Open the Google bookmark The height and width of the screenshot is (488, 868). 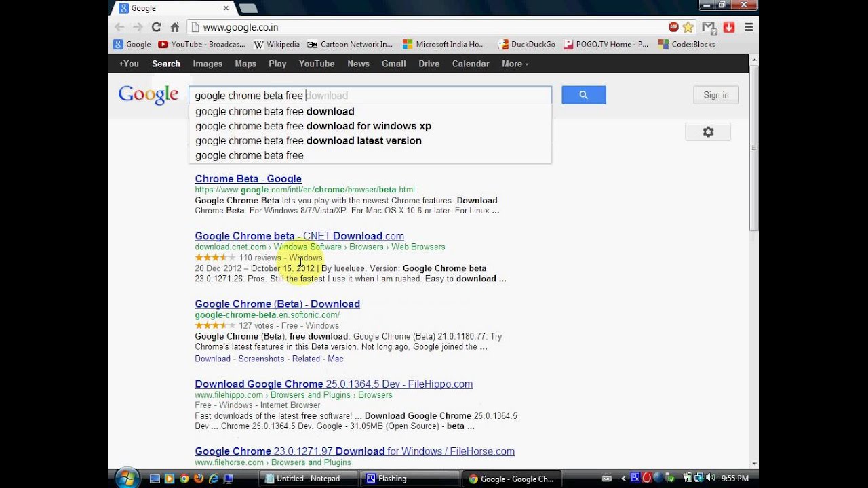tap(132, 44)
